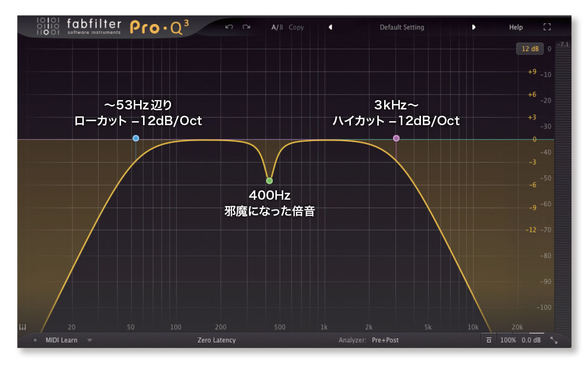Click the 100% gain scale value

tap(508, 340)
